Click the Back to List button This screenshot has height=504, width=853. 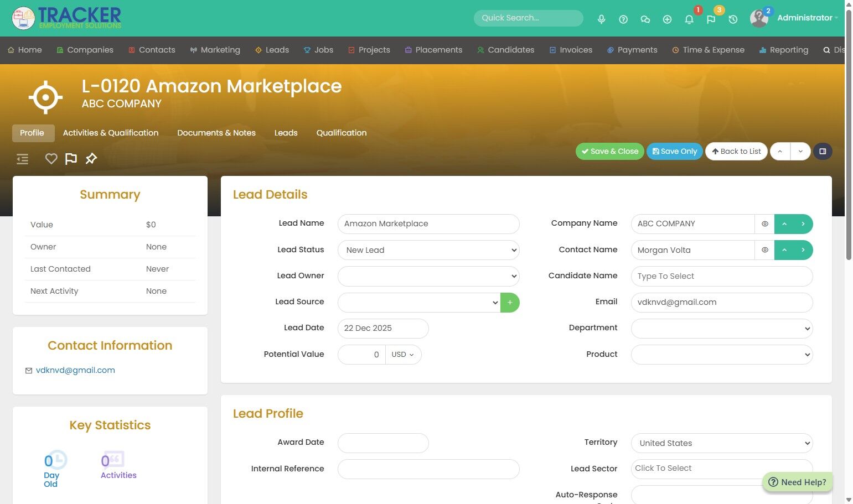[736, 151]
